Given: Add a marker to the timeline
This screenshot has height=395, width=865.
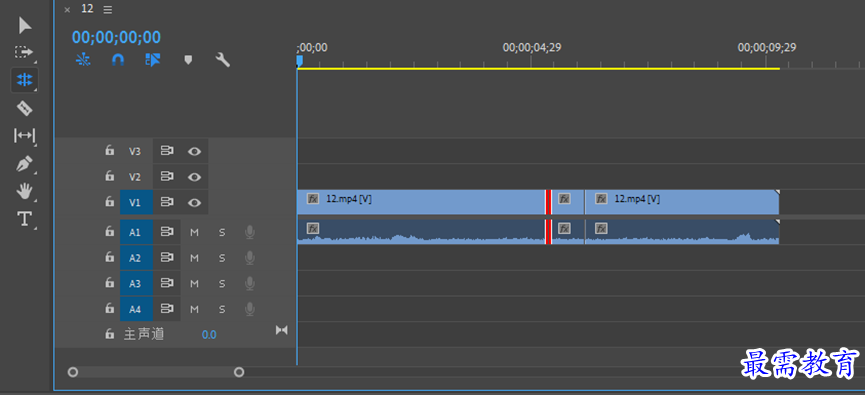Looking at the screenshot, I should pos(188,60).
